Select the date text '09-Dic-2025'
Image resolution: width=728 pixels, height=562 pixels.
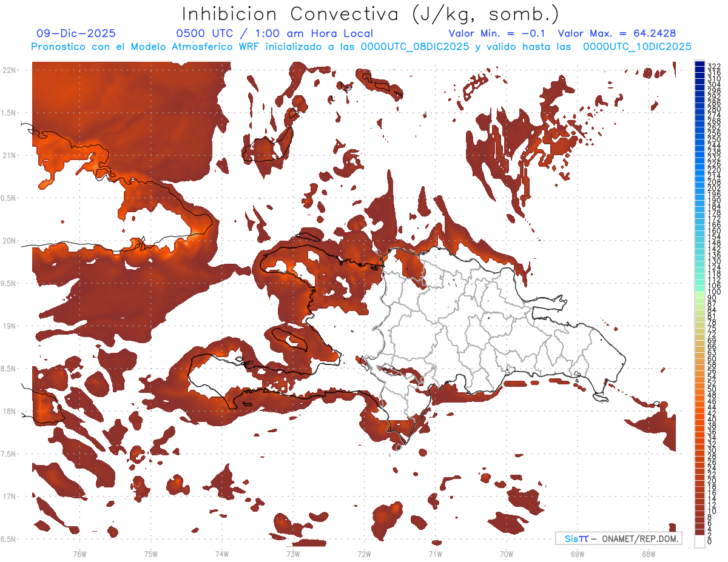tap(76, 34)
